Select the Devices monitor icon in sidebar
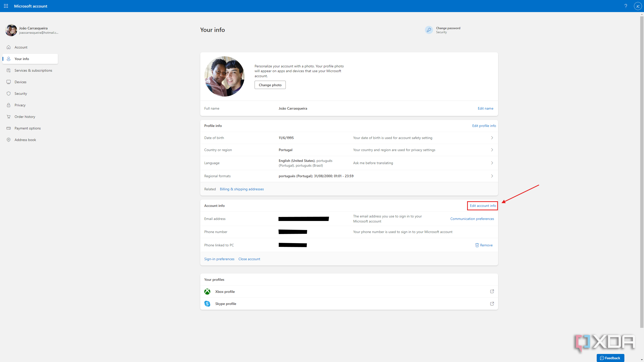644x362 pixels. [9, 82]
